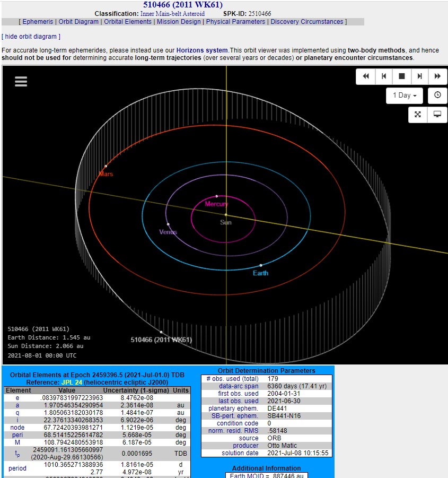The height and width of the screenshot is (478, 448).
Task: Step forward one time increment
Action: pos(419,76)
